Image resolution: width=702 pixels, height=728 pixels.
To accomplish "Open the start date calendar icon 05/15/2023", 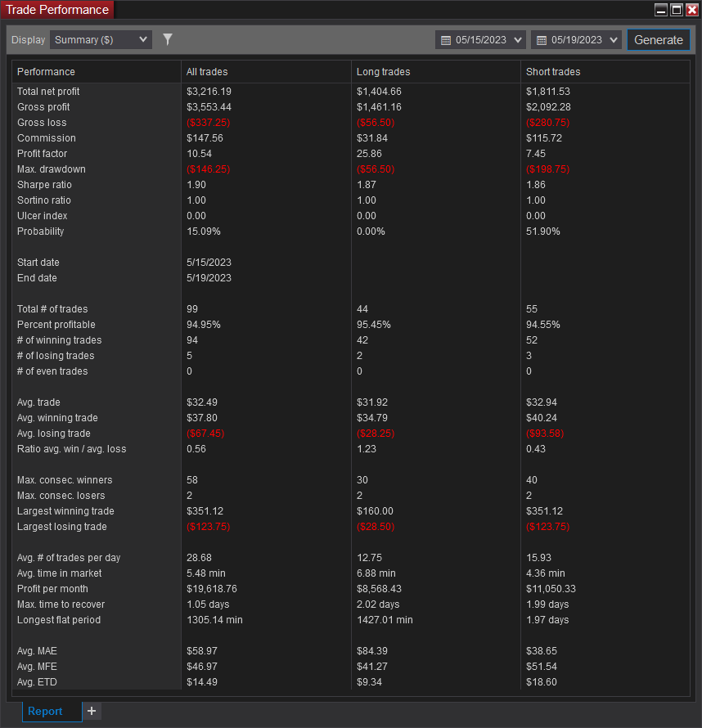I will tap(446, 40).
